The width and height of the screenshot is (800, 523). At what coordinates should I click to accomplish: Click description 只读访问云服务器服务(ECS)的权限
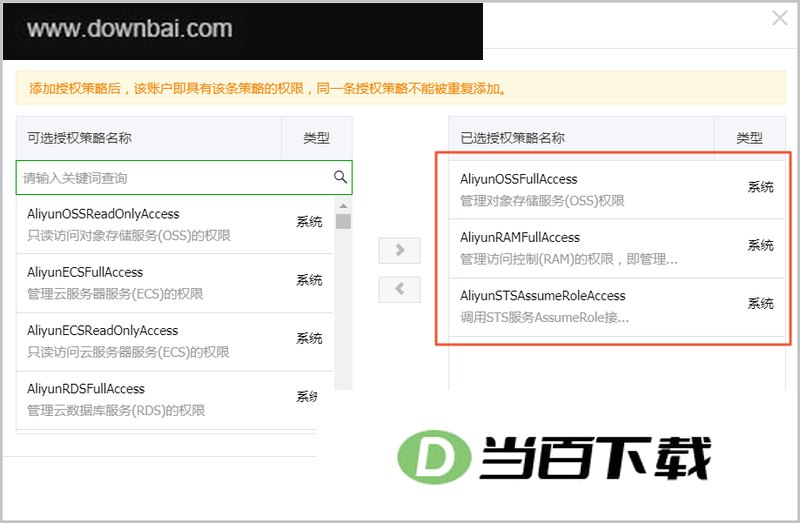128,352
